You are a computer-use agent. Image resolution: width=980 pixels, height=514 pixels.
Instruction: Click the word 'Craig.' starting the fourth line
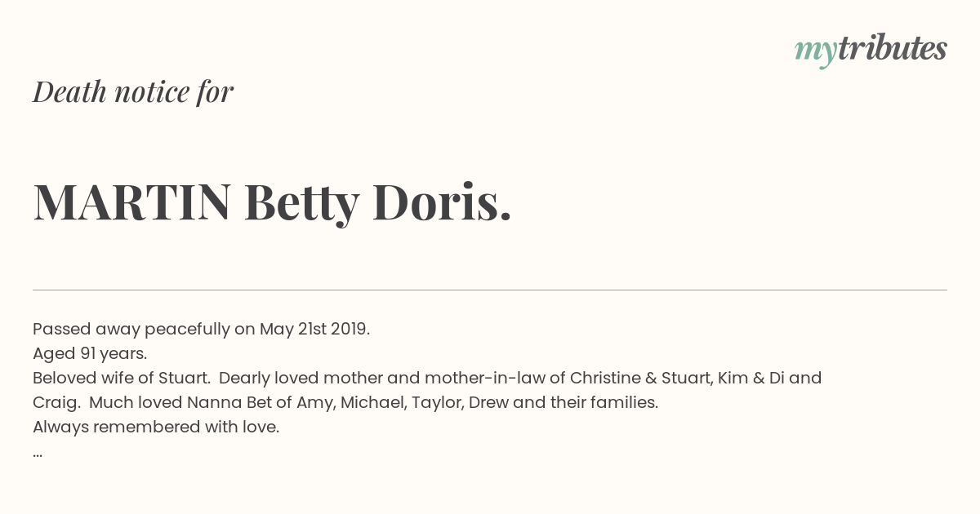56,403
